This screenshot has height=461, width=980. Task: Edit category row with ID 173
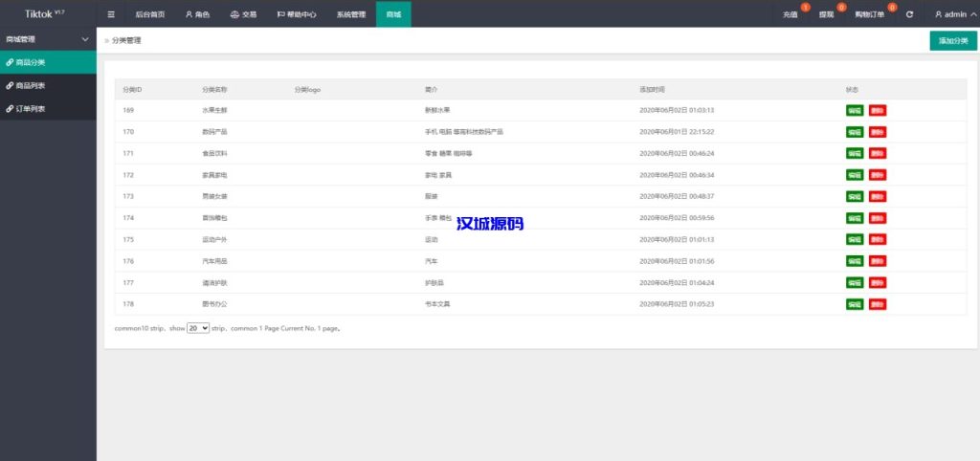[x=855, y=197]
